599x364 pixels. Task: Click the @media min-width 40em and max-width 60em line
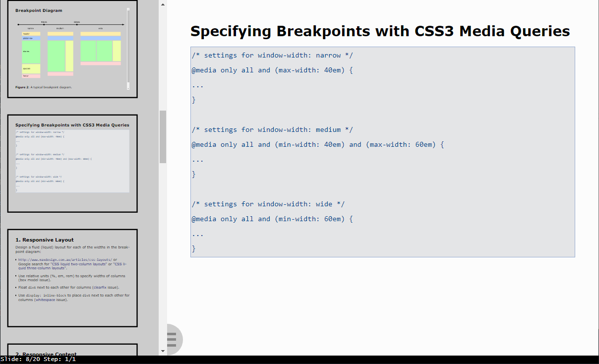(x=318, y=144)
